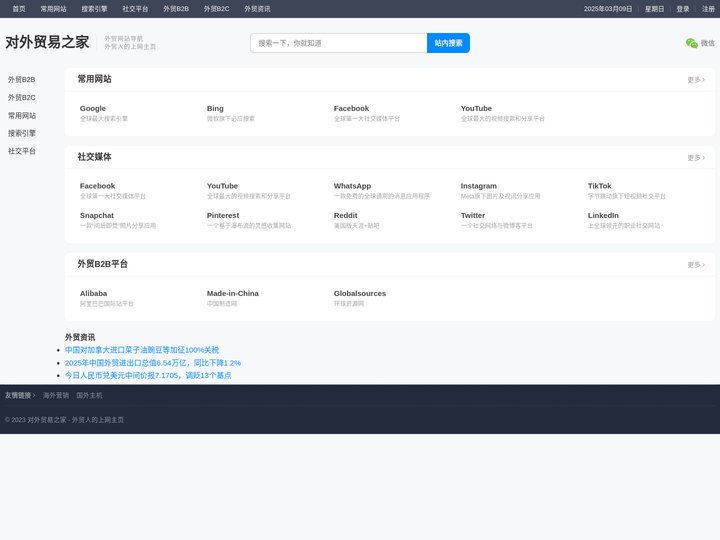Select 社交平台 in the left sidebar

pyautogui.click(x=22, y=151)
